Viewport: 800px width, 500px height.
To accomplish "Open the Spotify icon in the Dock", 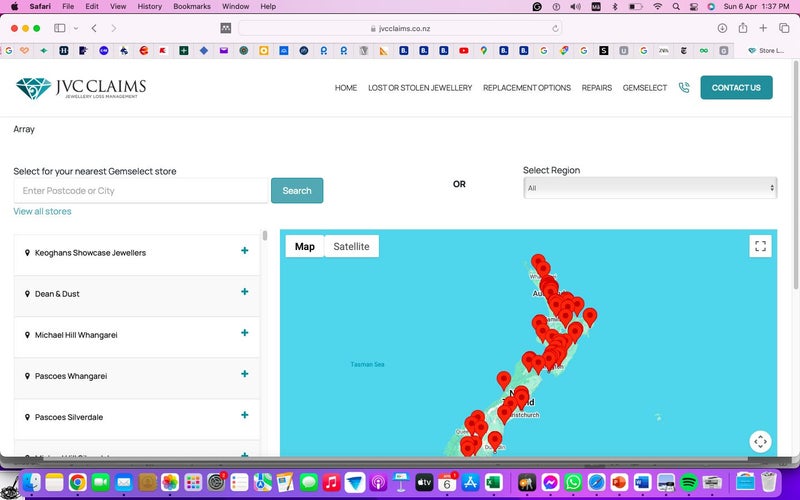I will coord(689,482).
